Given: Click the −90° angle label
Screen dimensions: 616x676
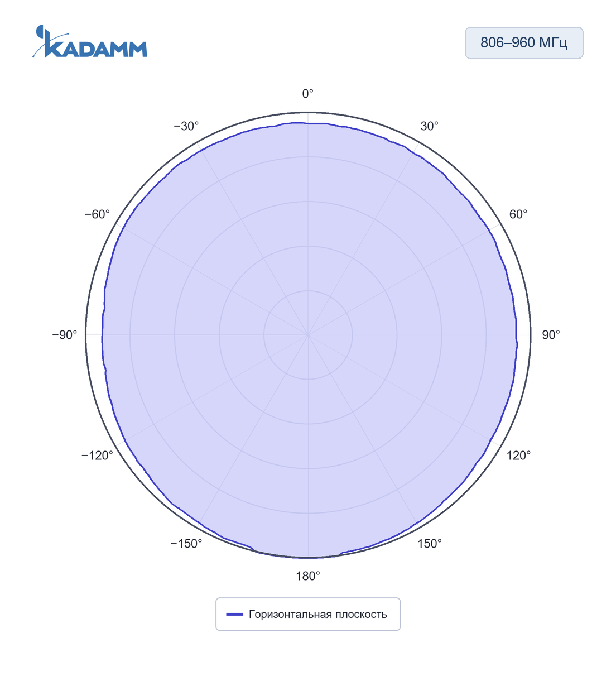Looking at the screenshot, I should coord(65,335).
